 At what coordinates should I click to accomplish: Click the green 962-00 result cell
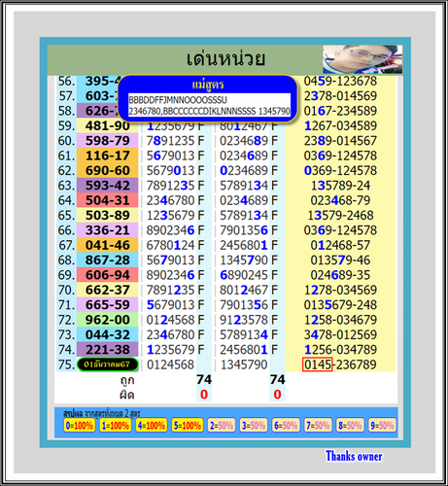(x=108, y=320)
